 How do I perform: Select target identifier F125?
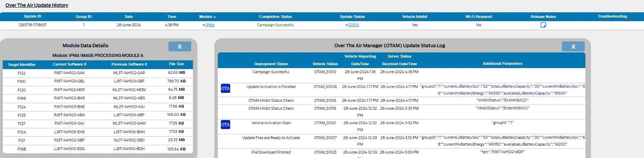tap(21, 115)
